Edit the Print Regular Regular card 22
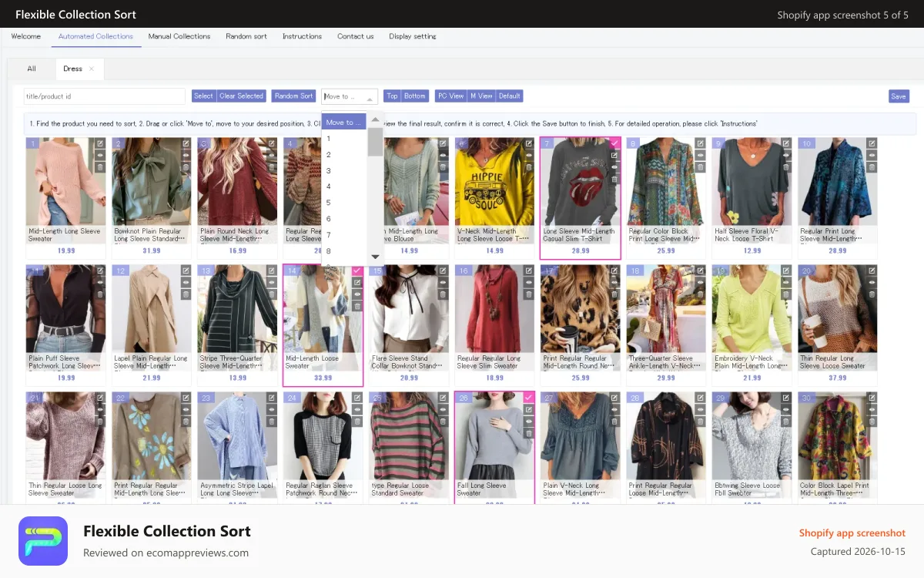The height and width of the screenshot is (578, 924). pos(186,398)
